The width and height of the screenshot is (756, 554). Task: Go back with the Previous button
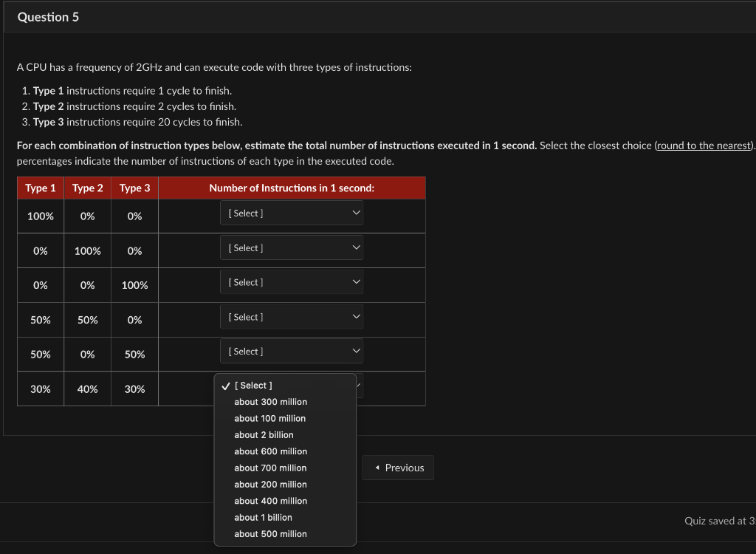tap(398, 468)
